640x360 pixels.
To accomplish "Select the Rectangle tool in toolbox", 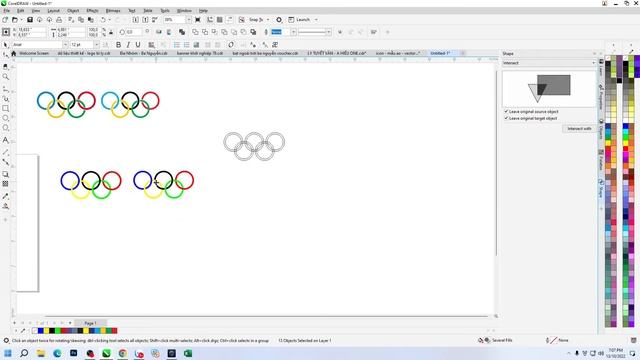I will pyautogui.click(x=6, y=109).
